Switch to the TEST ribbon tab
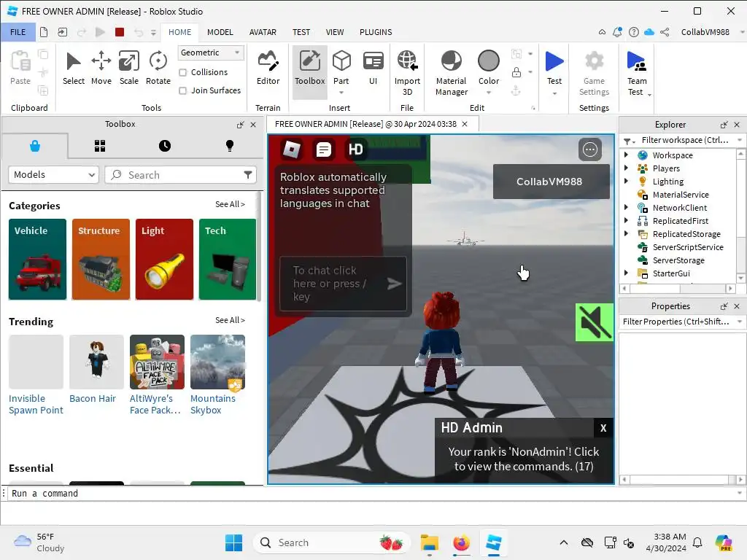 (301, 32)
